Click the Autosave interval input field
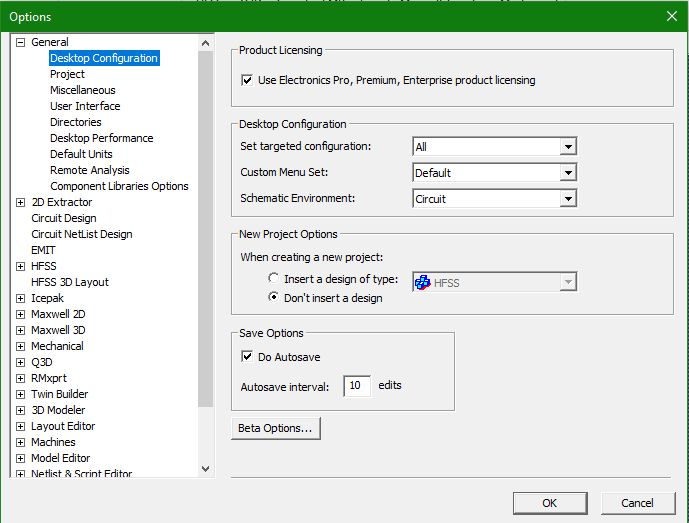The height and width of the screenshot is (523, 689). [x=356, y=386]
